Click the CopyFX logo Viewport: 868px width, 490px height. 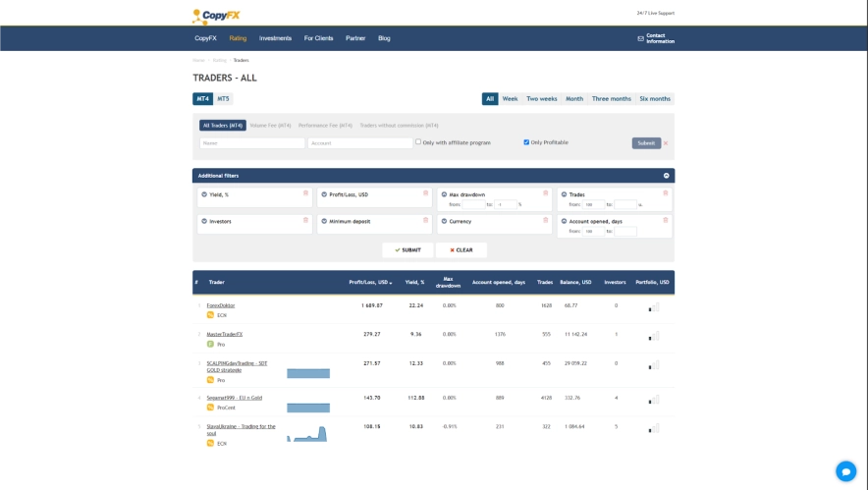[x=216, y=15]
